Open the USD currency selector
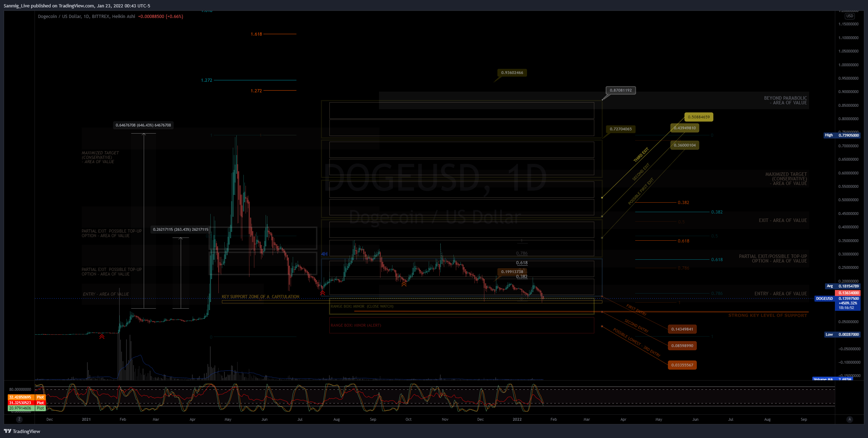 [x=850, y=16]
